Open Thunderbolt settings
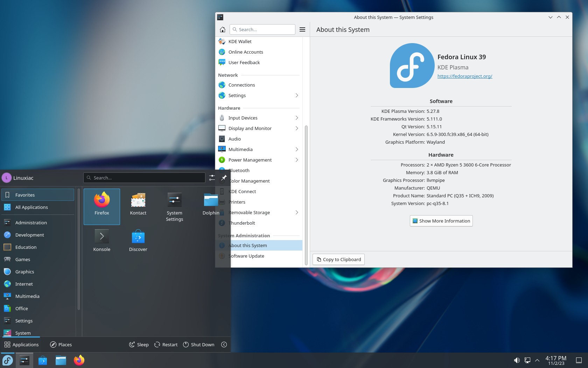Image resolution: width=588 pixels, height=368 pixels. [259, 223]
